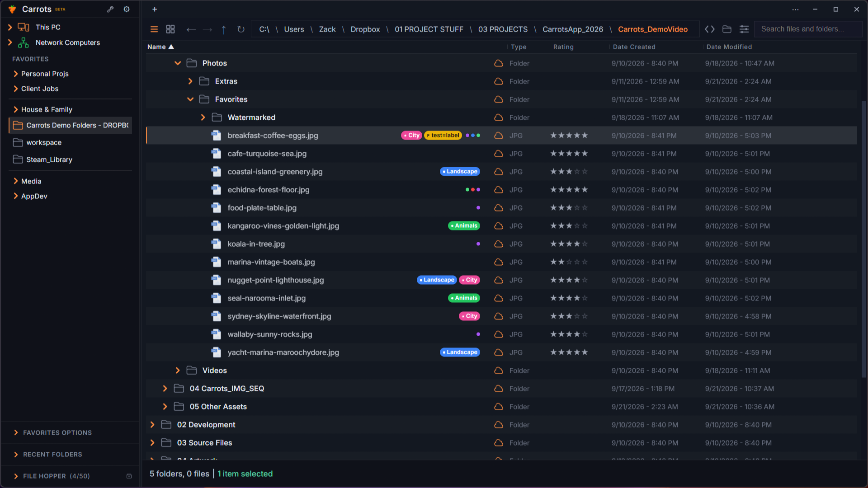Click the cloud icon on Videos row
The height and width of the screenshot is (488, 868).
pos(499,371)
